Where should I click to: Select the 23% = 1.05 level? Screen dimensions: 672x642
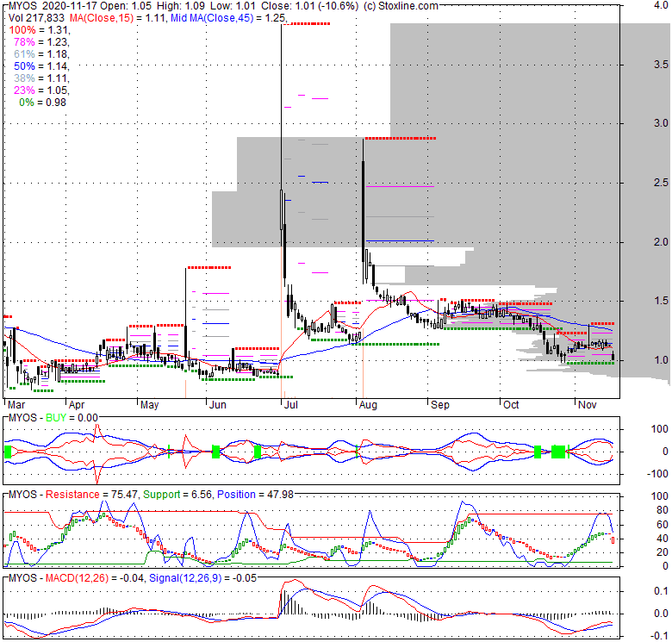tap(41, 90)
